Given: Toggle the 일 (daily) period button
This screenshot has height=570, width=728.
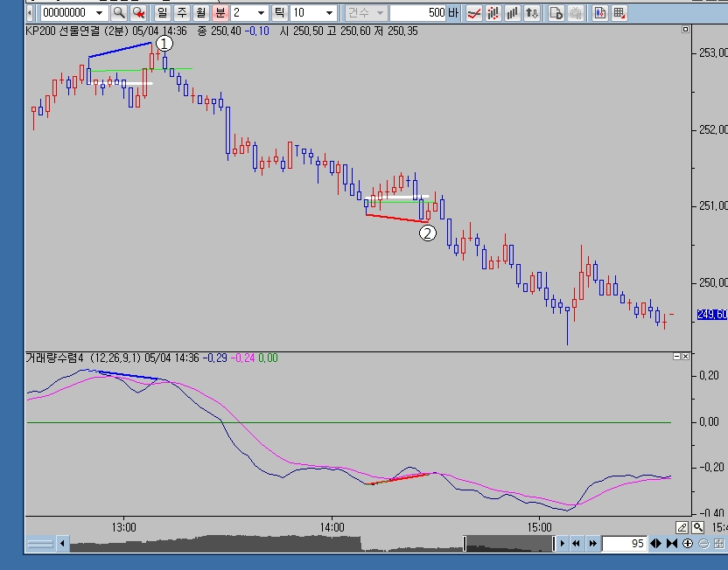Looking at the screenshot, I should [162, 13].
